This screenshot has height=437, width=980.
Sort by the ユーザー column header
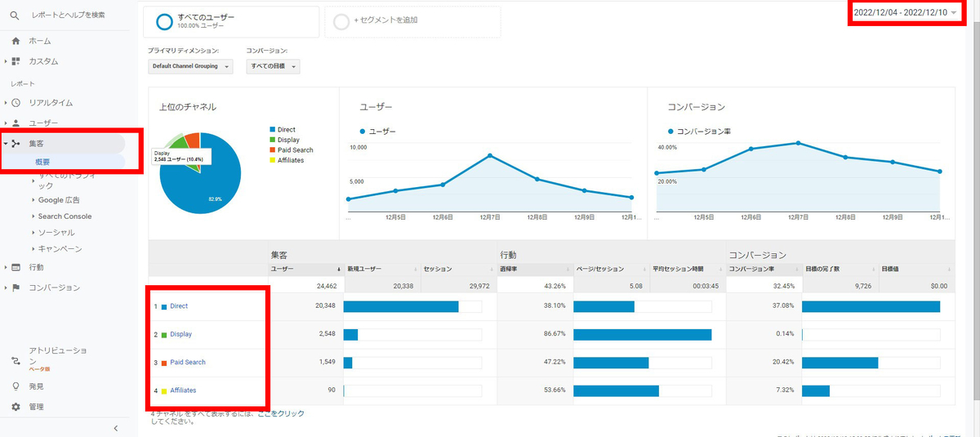click(305, 268)
